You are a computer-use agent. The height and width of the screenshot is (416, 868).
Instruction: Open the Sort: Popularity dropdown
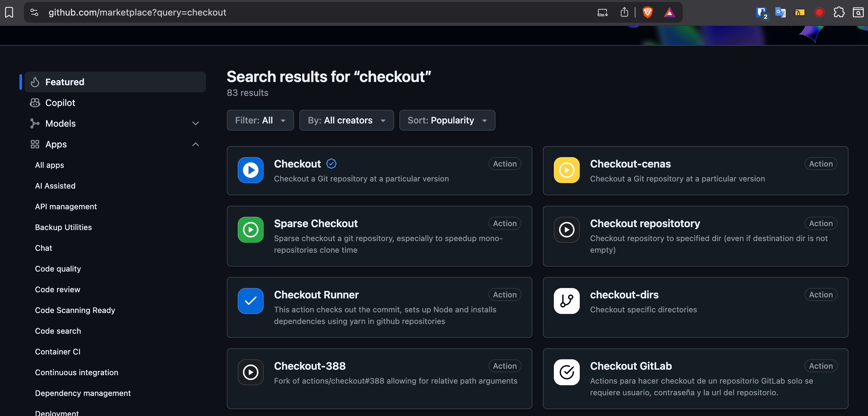pyautogui.click(x=447, y=120)
